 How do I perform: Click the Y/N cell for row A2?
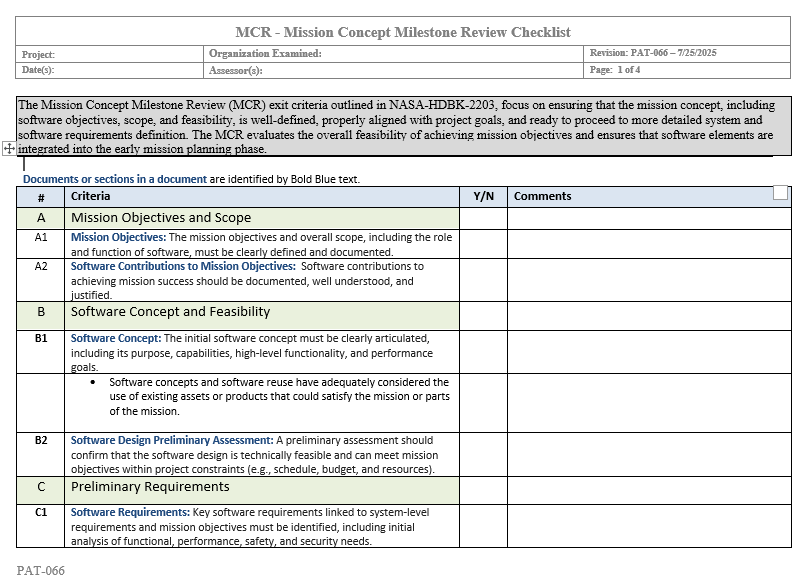pos(482,280)
